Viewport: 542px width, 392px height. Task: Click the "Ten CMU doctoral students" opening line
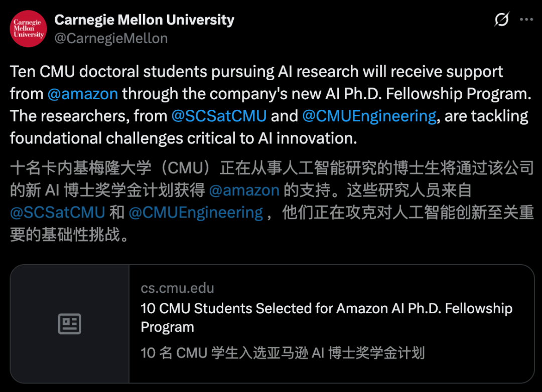(256, 72)
